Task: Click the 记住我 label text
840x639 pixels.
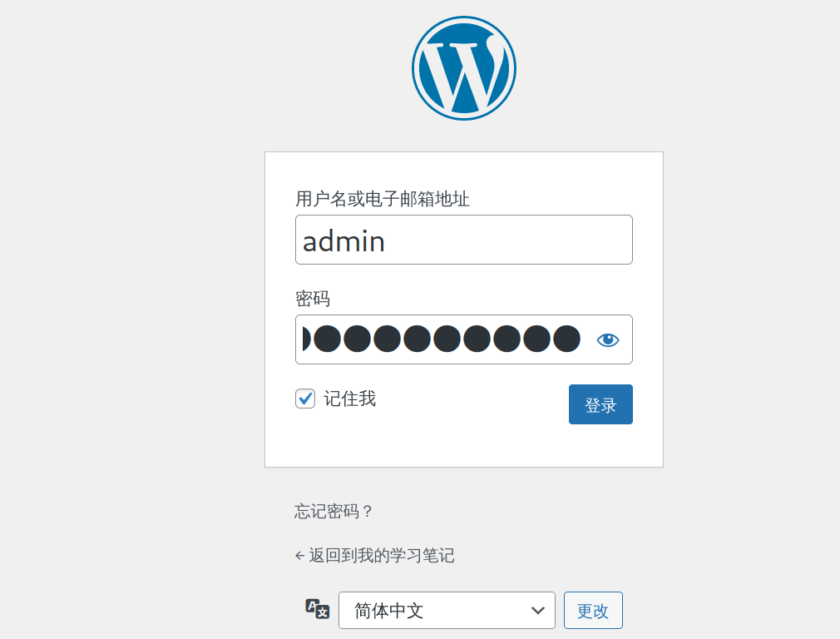Action: point(349,399)
